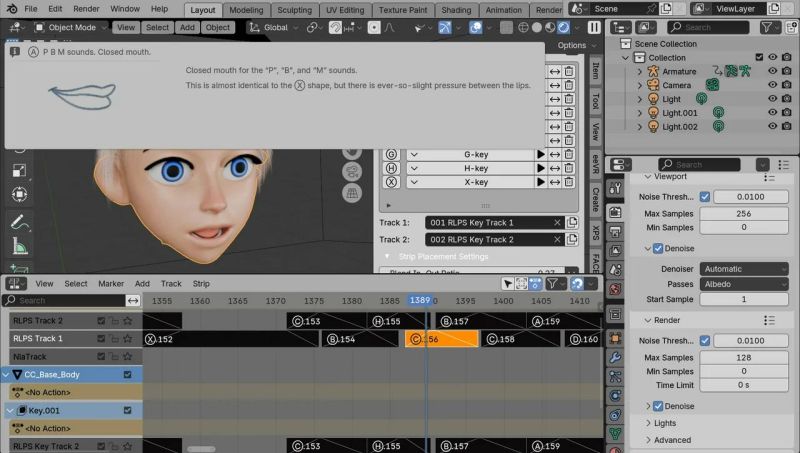This screenshot has width=800, height=453.
Task: Click the NLA channel search field
Action: (x=64, y=300)
